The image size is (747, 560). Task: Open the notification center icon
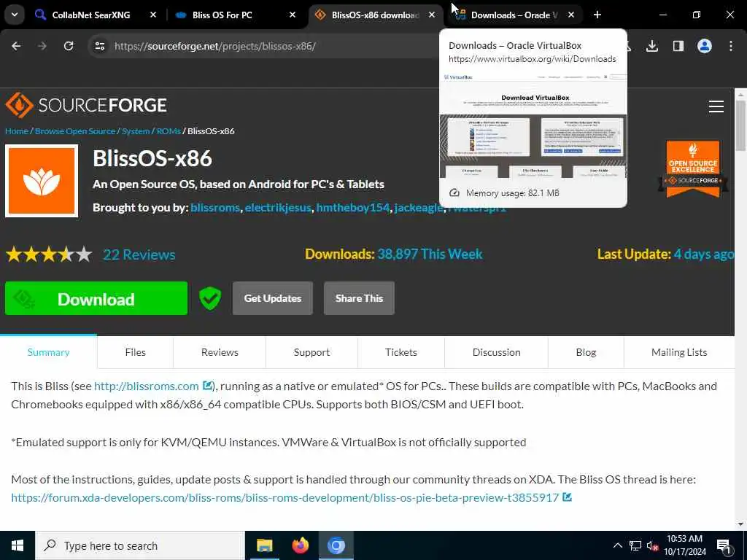[x=724, y=546]
